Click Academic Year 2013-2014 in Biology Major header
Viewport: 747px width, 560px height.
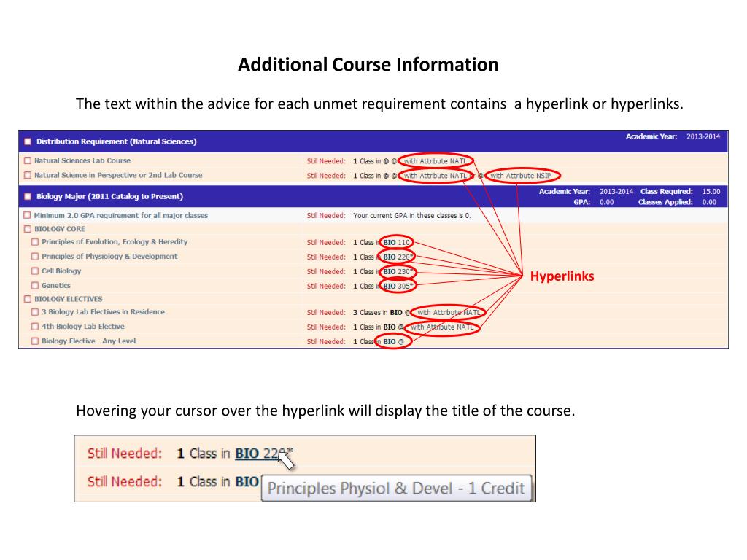click(616, 192)
